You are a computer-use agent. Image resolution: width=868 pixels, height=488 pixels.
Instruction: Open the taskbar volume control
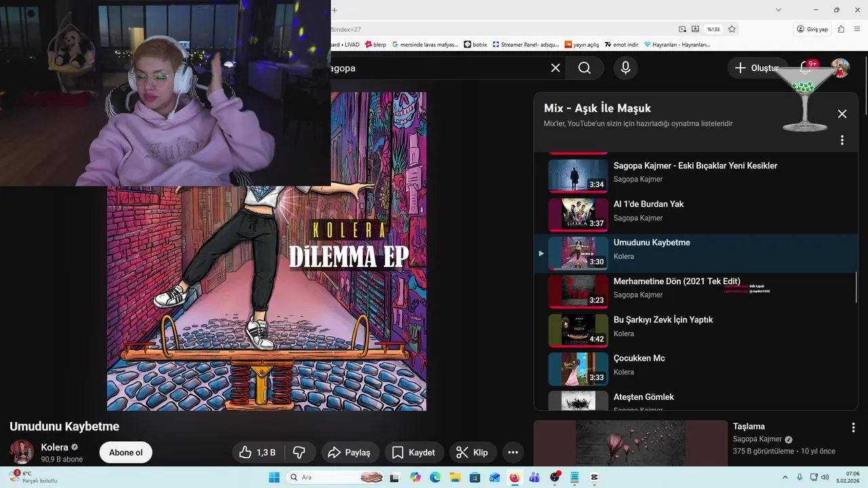[x=825, y=477]
